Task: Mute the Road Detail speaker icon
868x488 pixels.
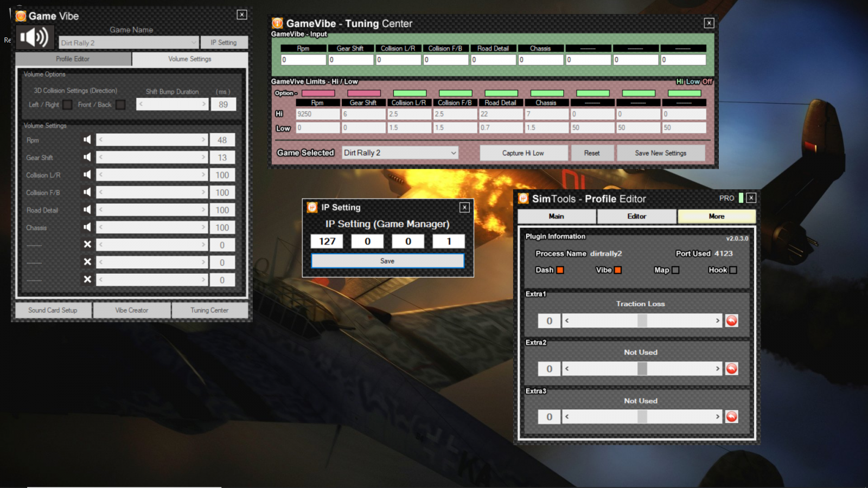Action: [x=87, y=210]
